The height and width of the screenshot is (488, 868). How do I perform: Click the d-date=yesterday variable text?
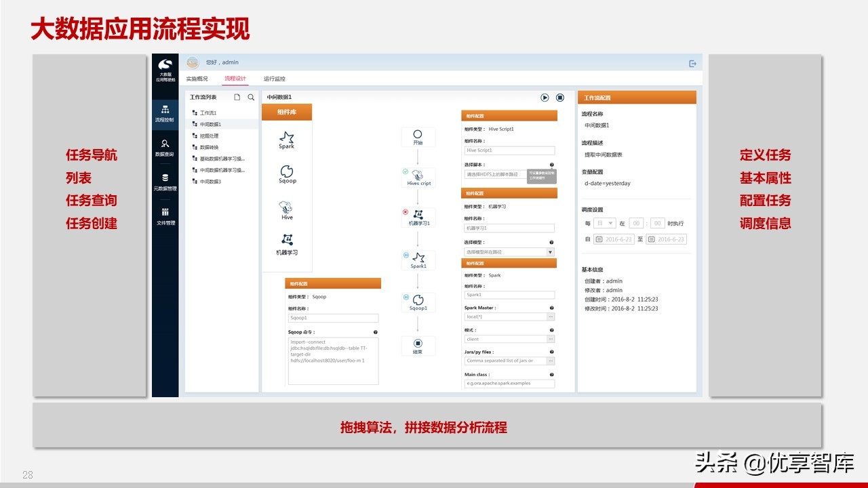point(608,183)
